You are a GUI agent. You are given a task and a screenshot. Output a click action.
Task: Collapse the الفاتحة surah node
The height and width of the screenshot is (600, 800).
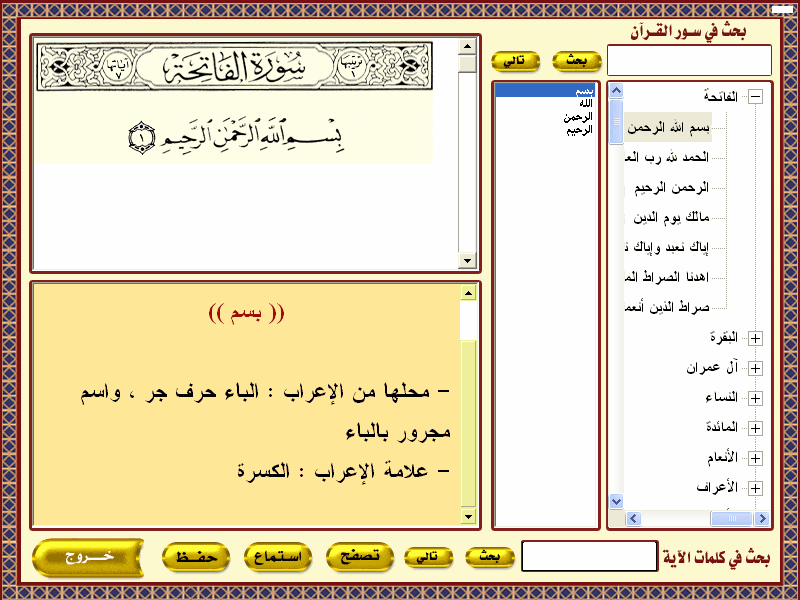click(756, 97)
